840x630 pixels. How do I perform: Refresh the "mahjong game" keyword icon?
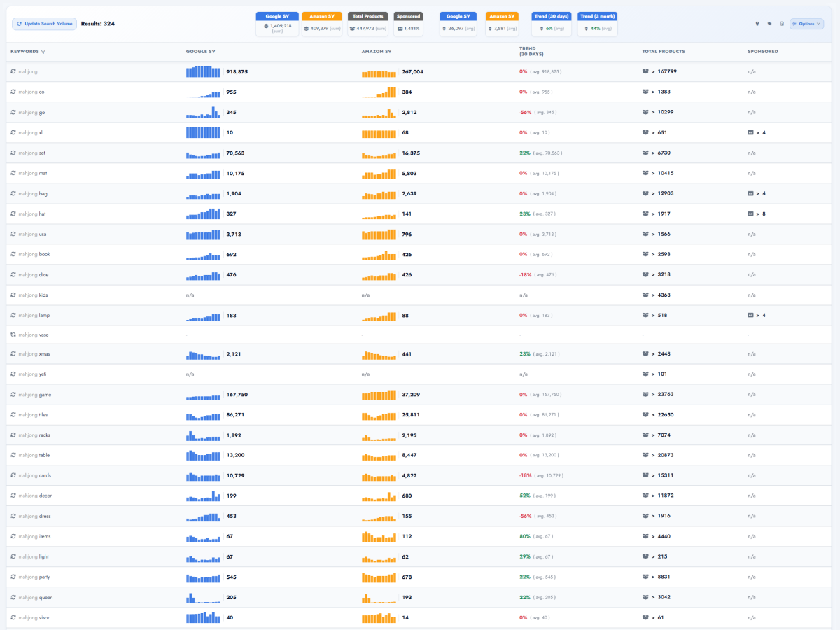point(13,395)
